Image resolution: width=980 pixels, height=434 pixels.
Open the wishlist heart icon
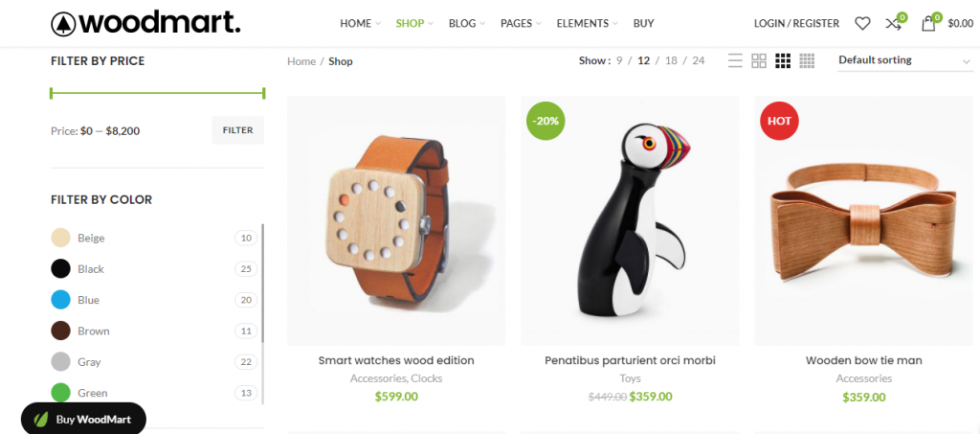862,24
